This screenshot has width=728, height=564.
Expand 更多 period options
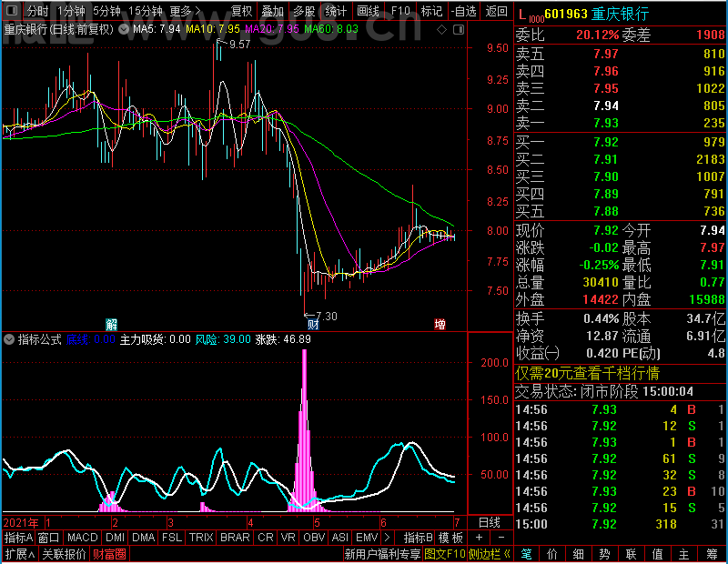pyautogui.click(x=186, y=11)
